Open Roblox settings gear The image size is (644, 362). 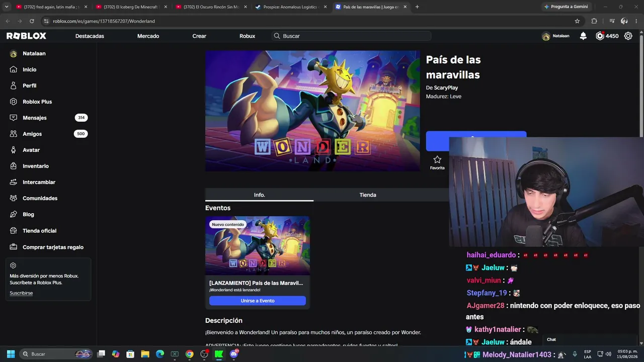[x=628, y=36]
